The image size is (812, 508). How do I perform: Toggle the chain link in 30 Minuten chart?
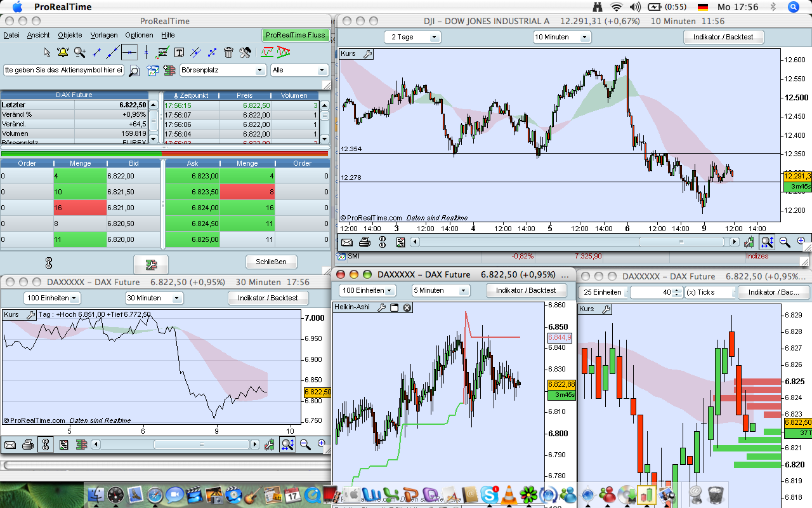click(46, 444)
